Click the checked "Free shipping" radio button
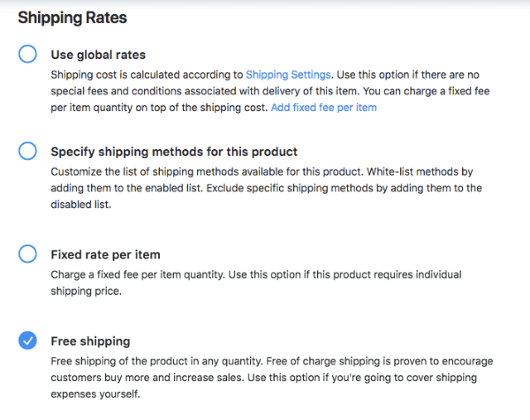The width and height of the screenshot is (530, 420). pyautogui.click(x=27, y=341)
